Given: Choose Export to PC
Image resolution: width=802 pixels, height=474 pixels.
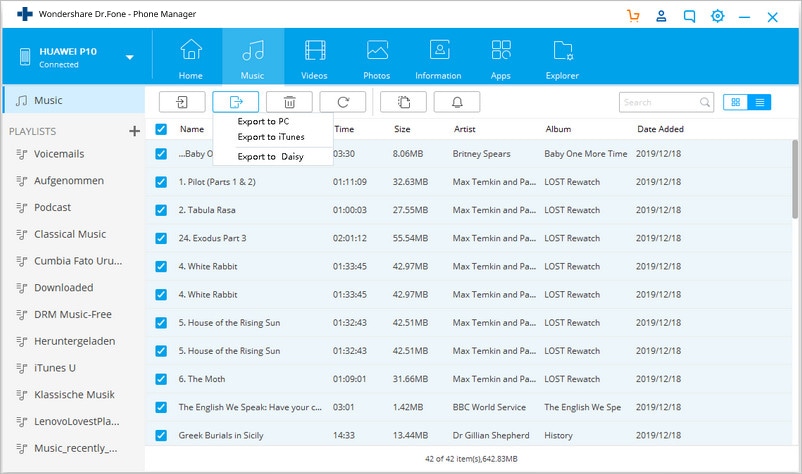Looking at the screenshot, I should point(263,122).
